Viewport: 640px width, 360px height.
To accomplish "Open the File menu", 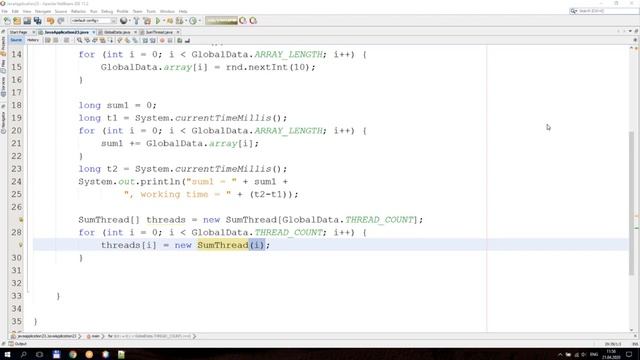I will 4,11.
